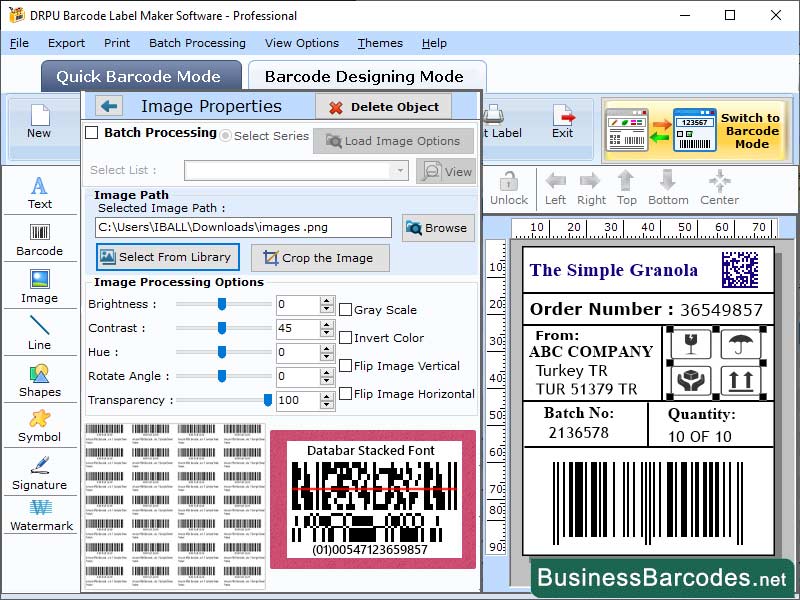This screenshot has height=600, width=800.
Task: Select the Signature tool
Action: (39, 477)
